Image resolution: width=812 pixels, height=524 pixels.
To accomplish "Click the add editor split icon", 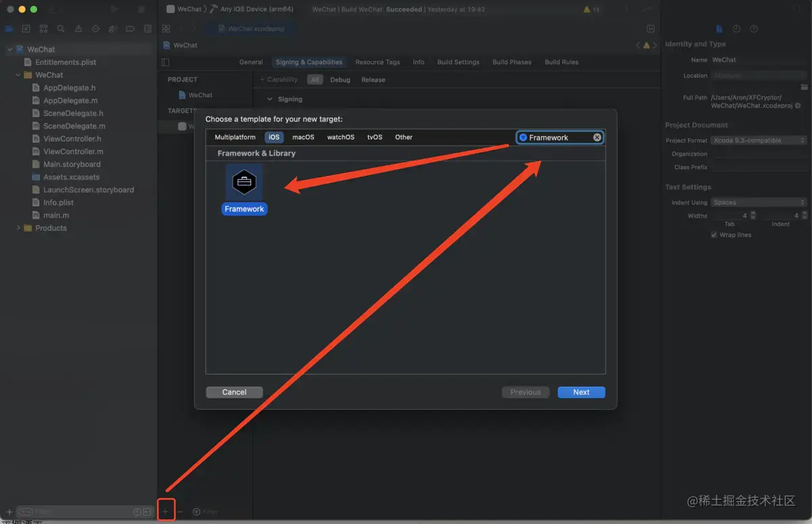I will click(650, 29).
